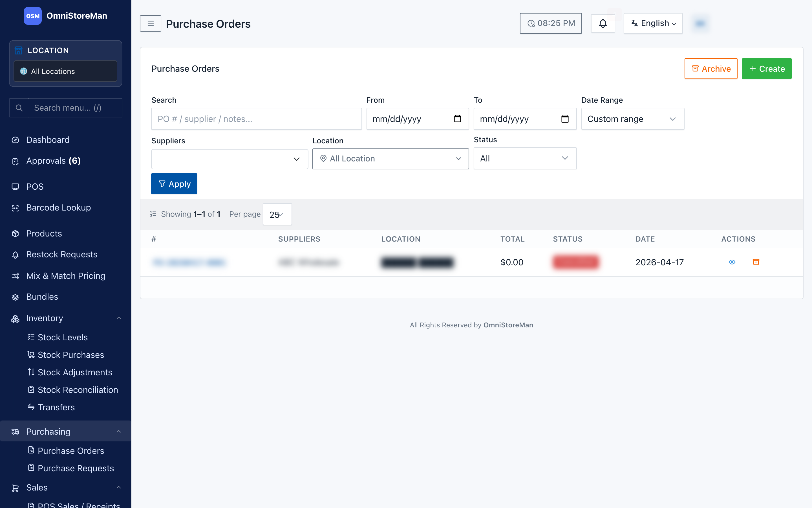Click the orange Archive button
Image resolution: width=812 pixels, height=508 pixels.
(x=711, y=69)
